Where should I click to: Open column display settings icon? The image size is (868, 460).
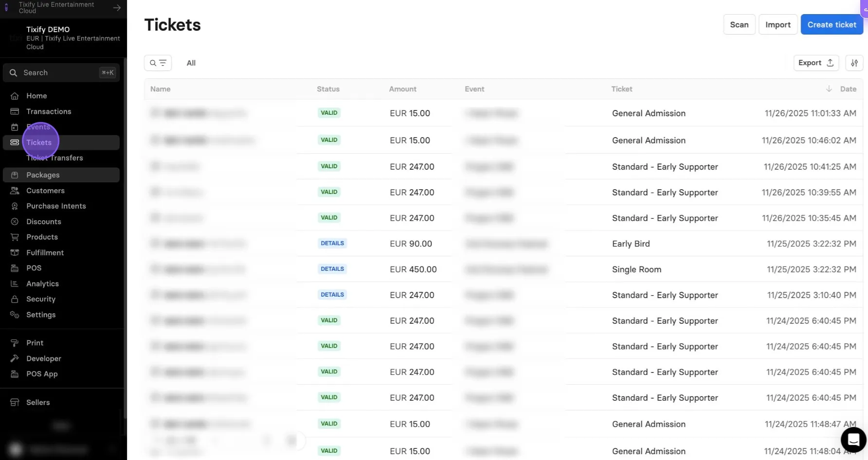click(854, 63)
